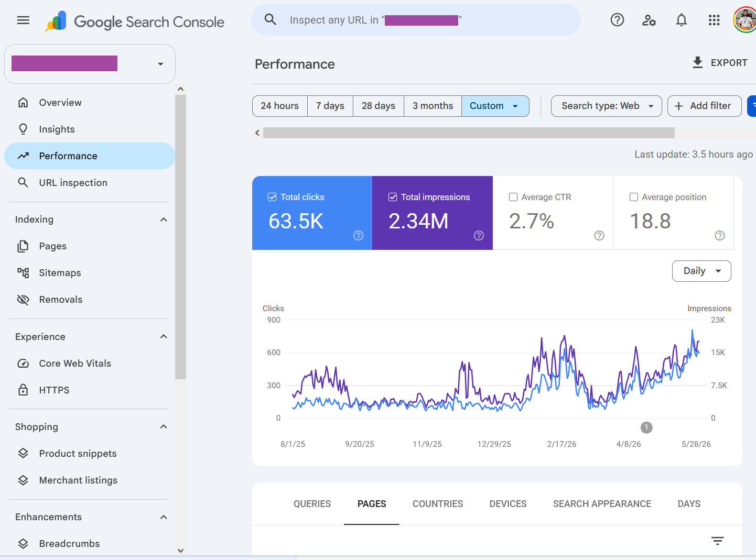
Task: Open the property selector dropdown
Action: (90, 64)
